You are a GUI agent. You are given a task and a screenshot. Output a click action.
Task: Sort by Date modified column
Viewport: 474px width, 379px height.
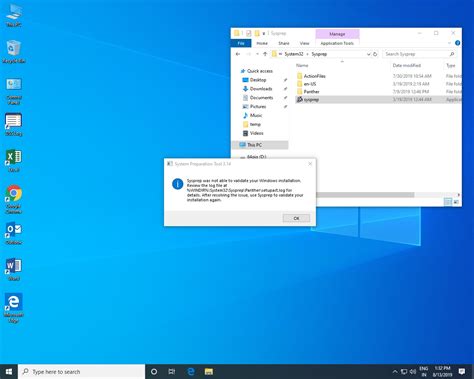tap(407, 65)
